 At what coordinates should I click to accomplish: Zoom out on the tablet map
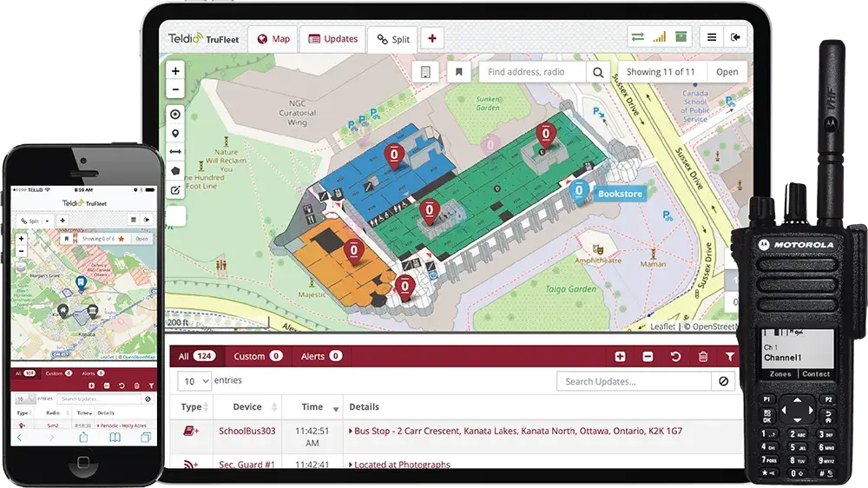click(175, 89)
